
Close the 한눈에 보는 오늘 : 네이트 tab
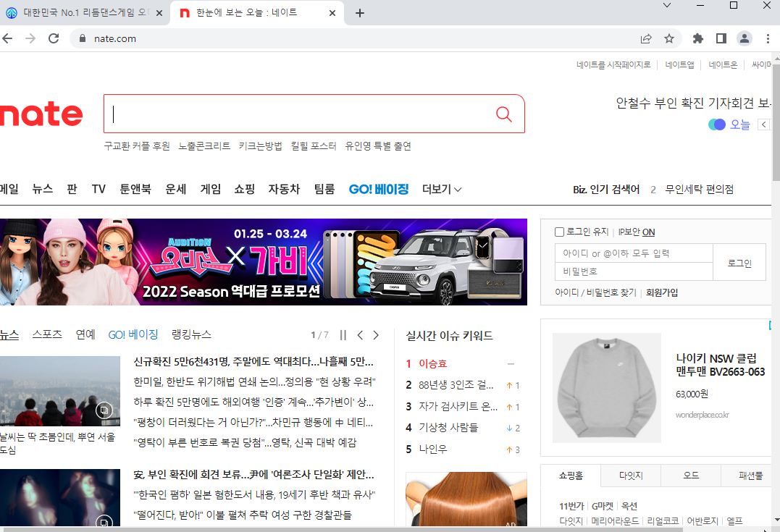332,13
